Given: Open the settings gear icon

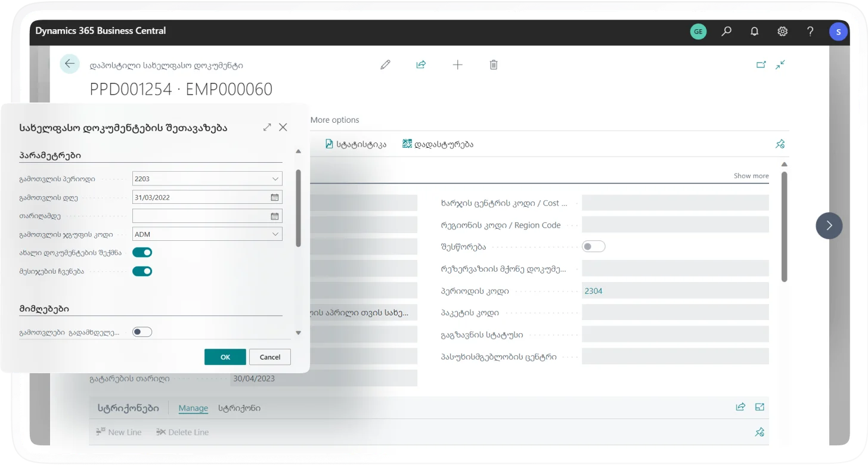Looking at the screenshot, I should pos(782,32).
